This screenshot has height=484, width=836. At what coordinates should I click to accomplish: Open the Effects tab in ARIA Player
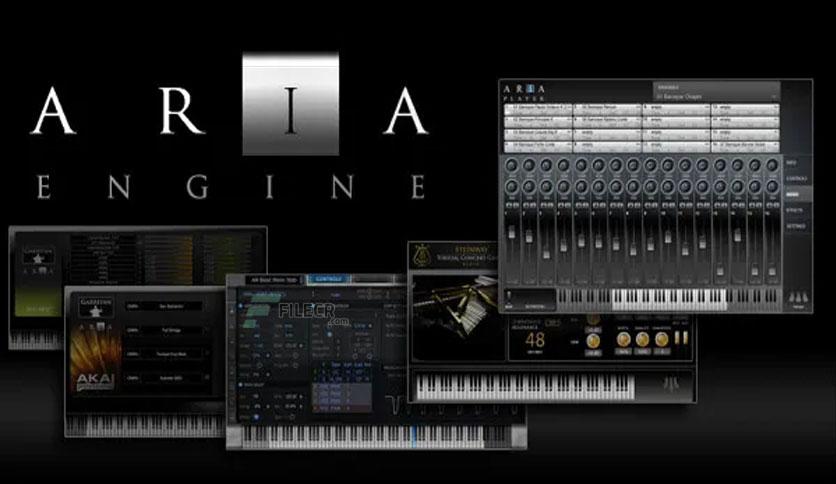coord(794,211)
